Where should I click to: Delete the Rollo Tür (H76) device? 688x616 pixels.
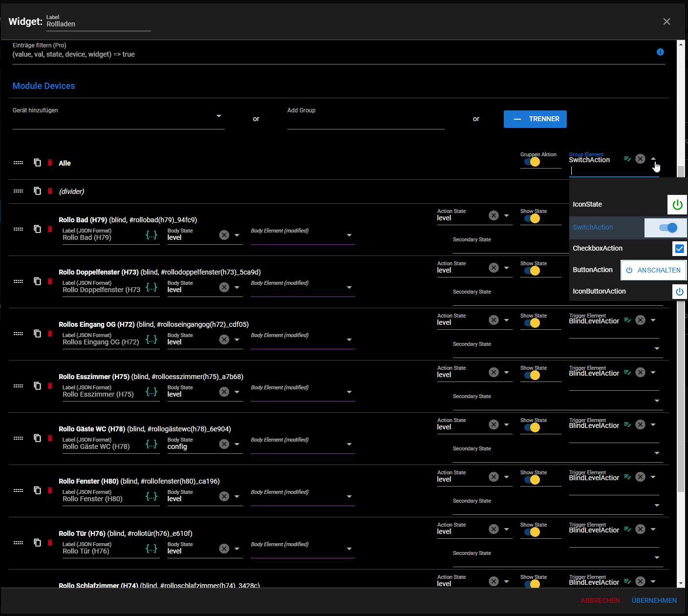tap(50, 542)
